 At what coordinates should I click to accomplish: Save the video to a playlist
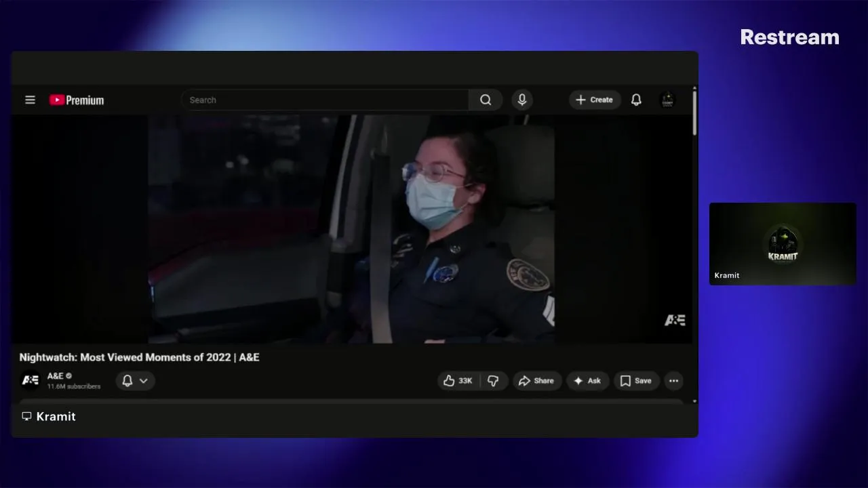tap(636, 381)
